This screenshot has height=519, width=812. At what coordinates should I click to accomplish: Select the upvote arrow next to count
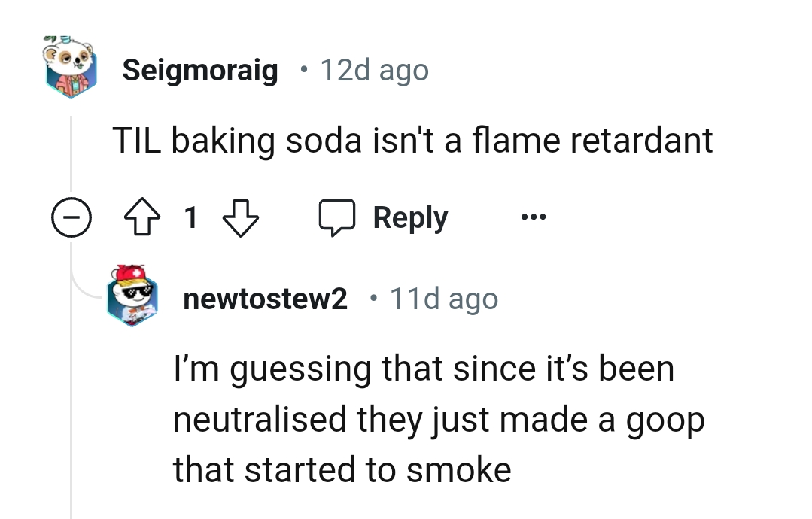coord(141,217)
